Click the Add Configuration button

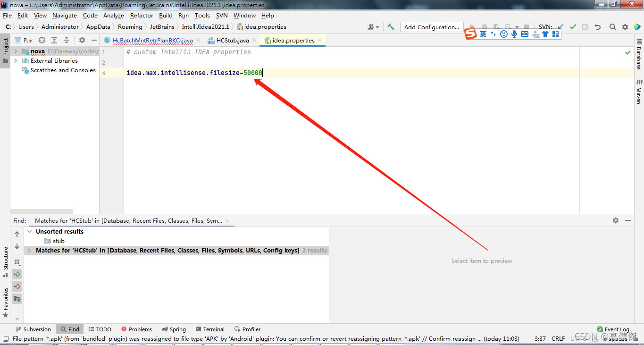pyautogui.click(x=432, y=27)
